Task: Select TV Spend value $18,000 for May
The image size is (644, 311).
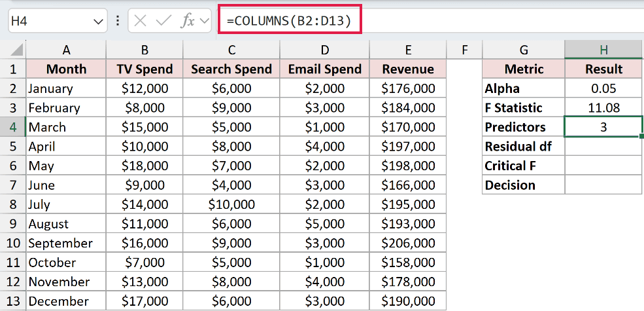Action: [144, 166]
